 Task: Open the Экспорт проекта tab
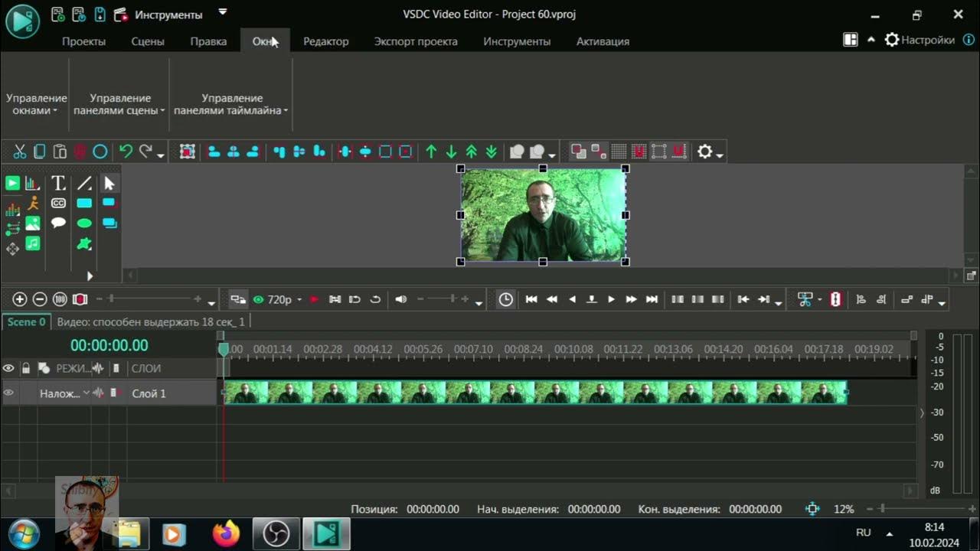[416, 41]
